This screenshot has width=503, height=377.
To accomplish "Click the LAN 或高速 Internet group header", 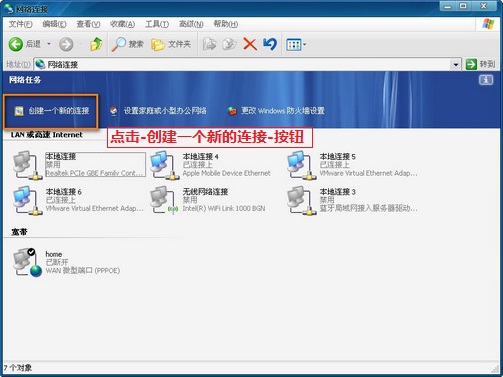I will point(47,135).
